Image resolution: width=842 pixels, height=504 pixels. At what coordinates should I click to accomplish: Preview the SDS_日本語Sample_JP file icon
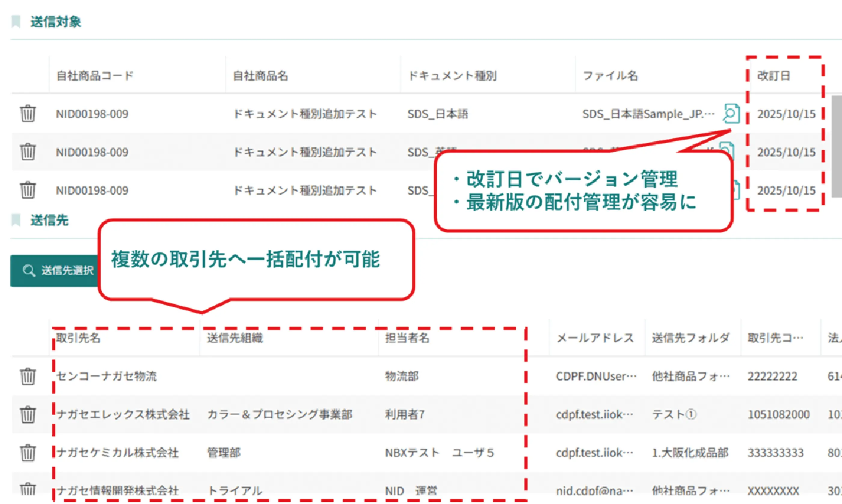pos(731,113)
